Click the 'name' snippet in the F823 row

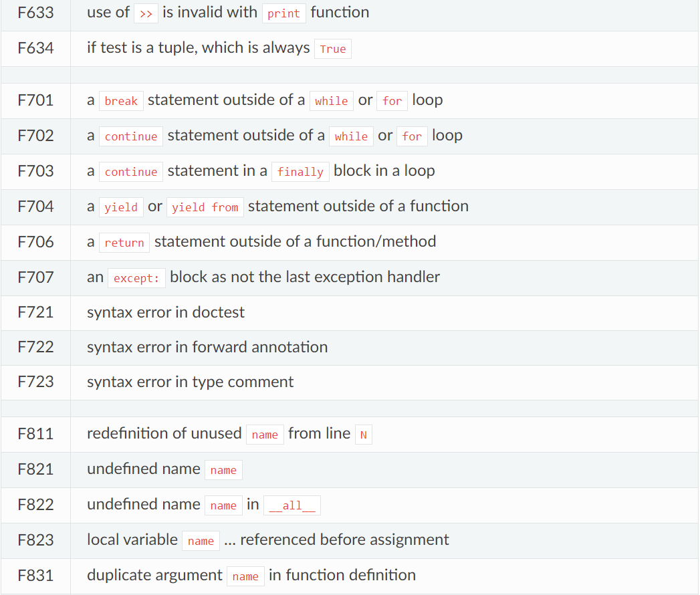coord(201,541)
